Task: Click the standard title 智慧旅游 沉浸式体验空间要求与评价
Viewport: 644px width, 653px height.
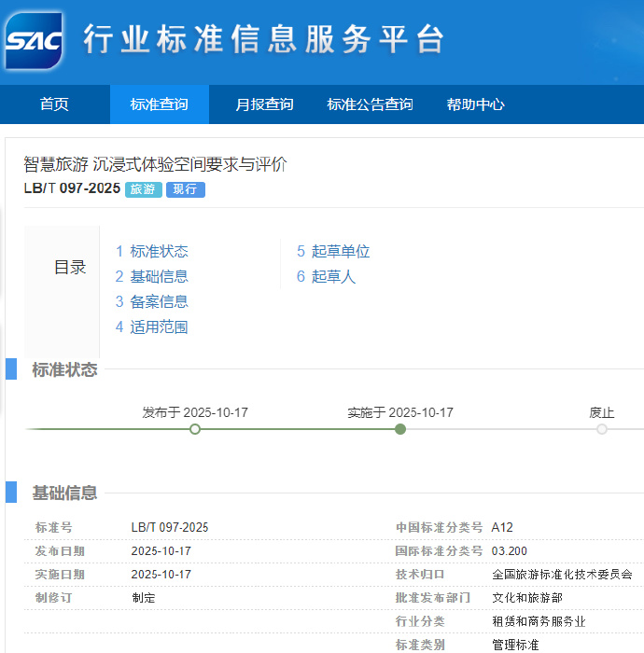Action: (x=155, y=164)
